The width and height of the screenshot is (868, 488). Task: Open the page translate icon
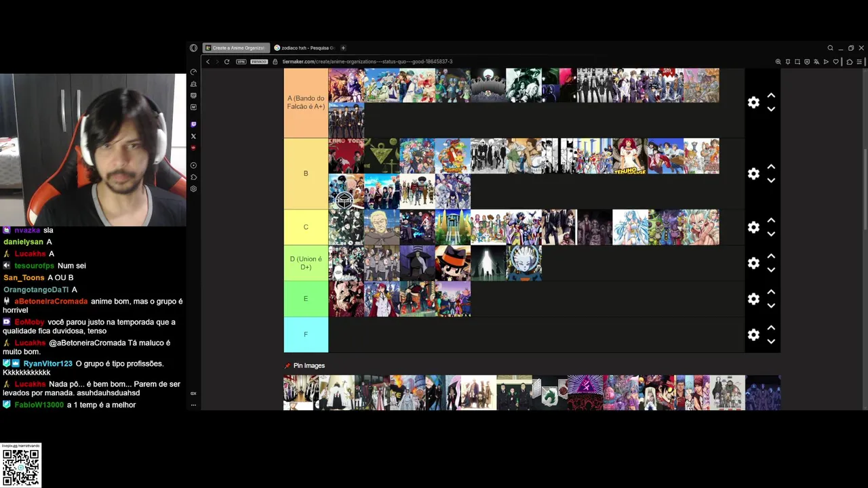tap(816, 62)
